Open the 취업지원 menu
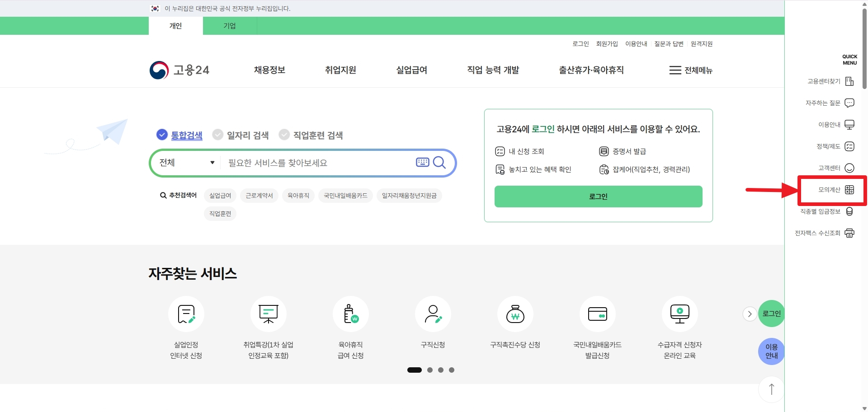This screenshot has height=412, width=868. click(x=340, y=70)
